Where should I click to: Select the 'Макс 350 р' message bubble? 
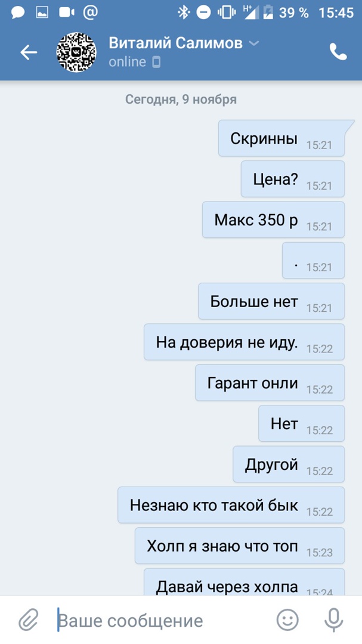273,219
